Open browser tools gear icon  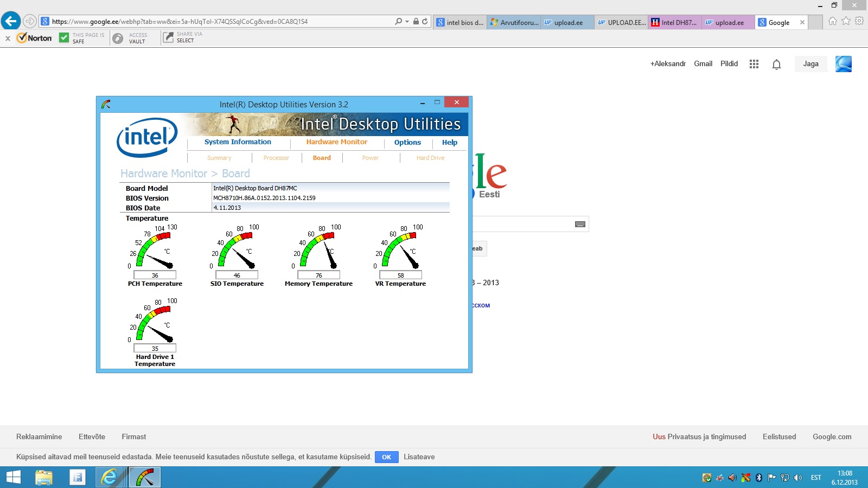point(859,21)
